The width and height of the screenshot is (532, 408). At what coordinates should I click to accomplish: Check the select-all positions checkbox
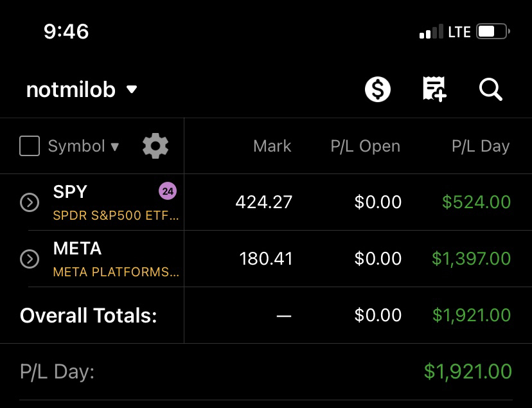(x=30, y=146)
